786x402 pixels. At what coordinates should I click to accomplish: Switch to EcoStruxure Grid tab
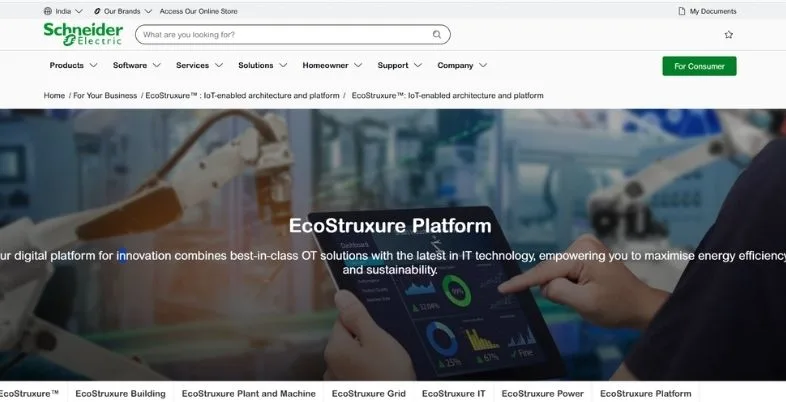click(x=368, y=393)
